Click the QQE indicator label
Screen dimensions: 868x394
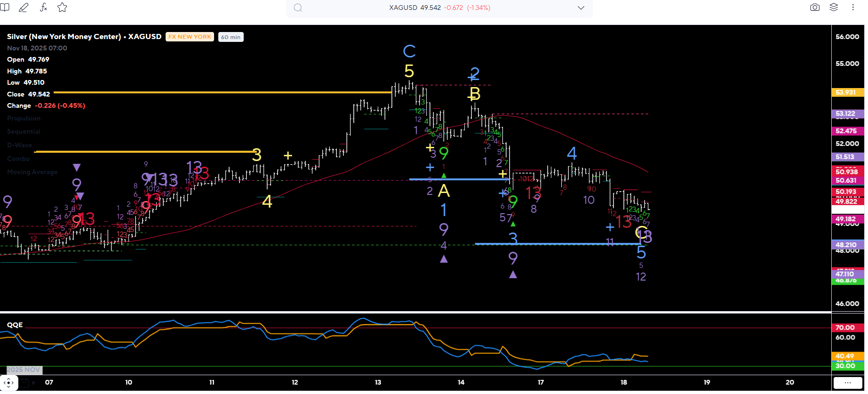(15, 325)
